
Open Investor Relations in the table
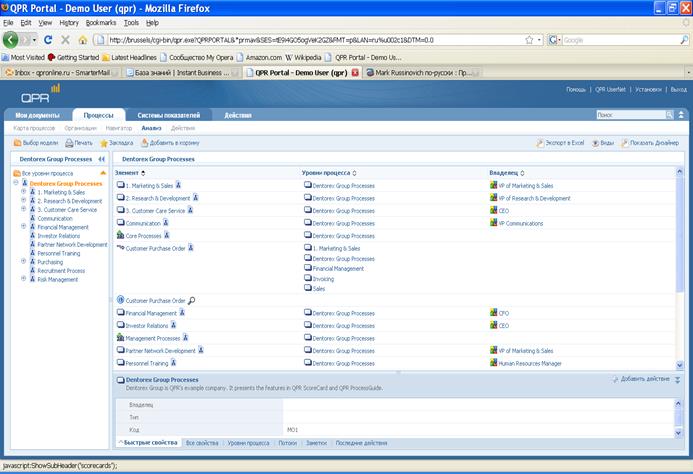[147, 325]
